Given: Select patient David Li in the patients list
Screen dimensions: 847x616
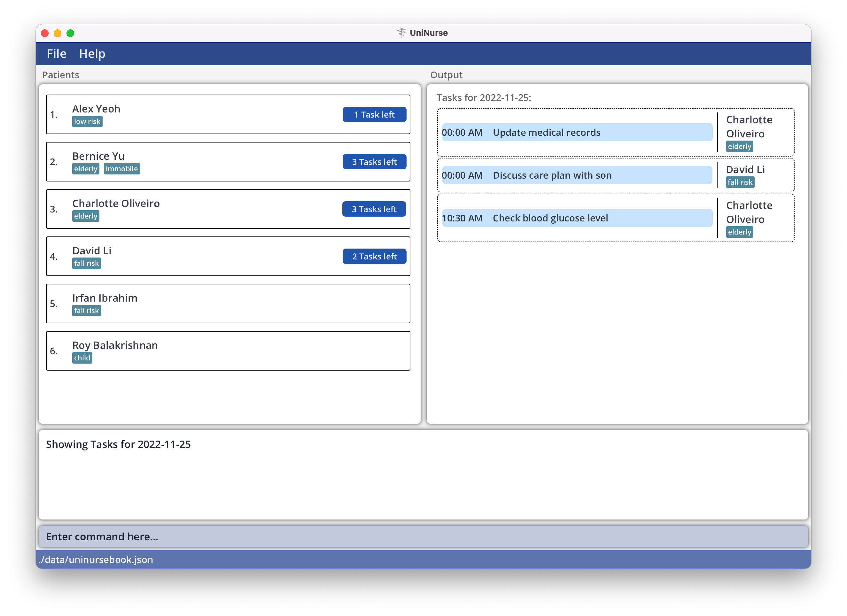Looking at the screenshot, I should click(228, 257).
